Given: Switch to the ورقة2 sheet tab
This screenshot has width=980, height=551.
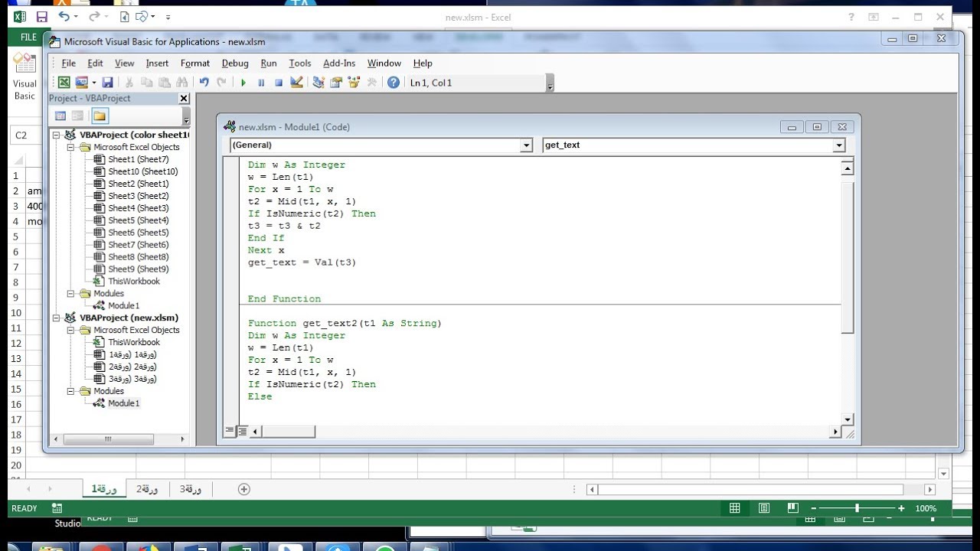Looking at the screenshot, I should (148, 490).
